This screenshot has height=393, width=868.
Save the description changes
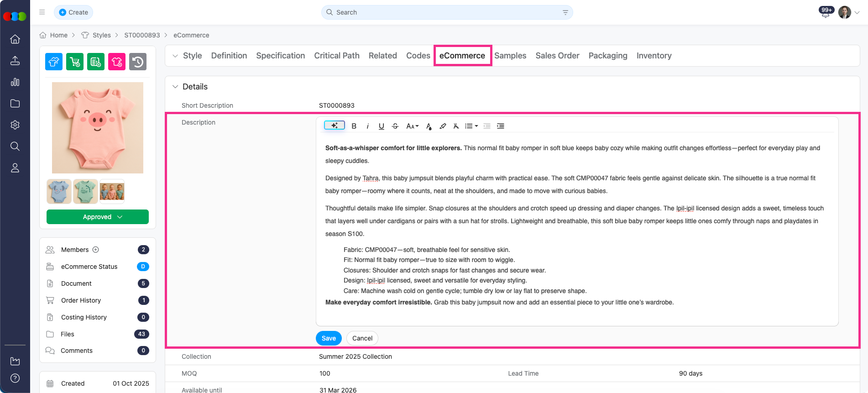tap(329, 338)
